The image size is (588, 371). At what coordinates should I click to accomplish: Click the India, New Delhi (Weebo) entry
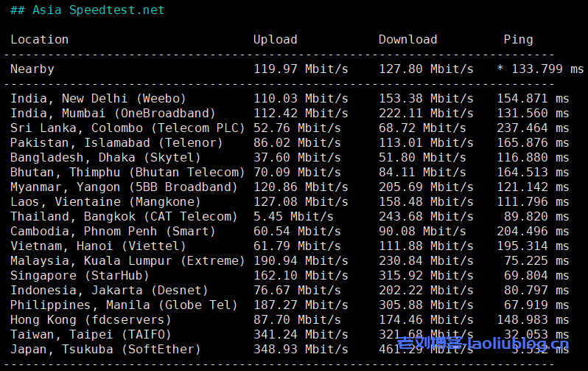click(x=98, y=99)
